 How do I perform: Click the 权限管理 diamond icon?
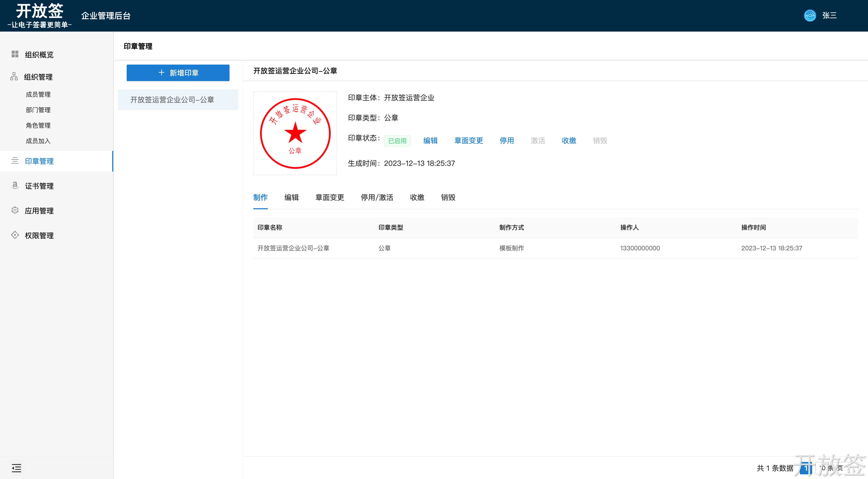[x=15, y=235]
